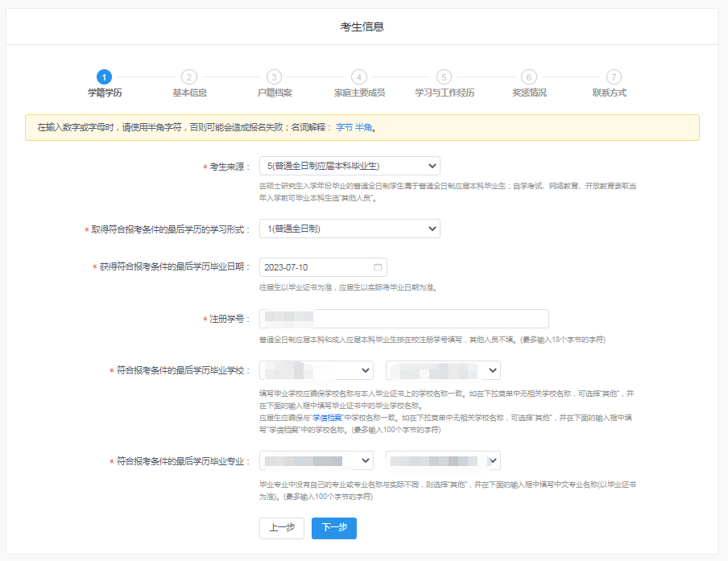Open the 学习形式 dropdown showing 1(普通全日制)

point(350,229)
